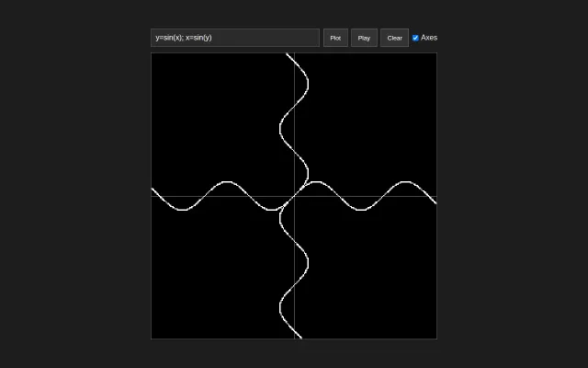Click the equation input field
The height and width of the screenshot is (368, 588).
(x=235, y=38)
